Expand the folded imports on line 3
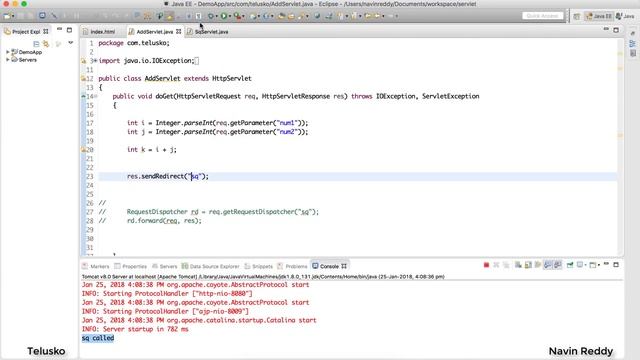This screenshot has width=640, height=360. (96, 60)
